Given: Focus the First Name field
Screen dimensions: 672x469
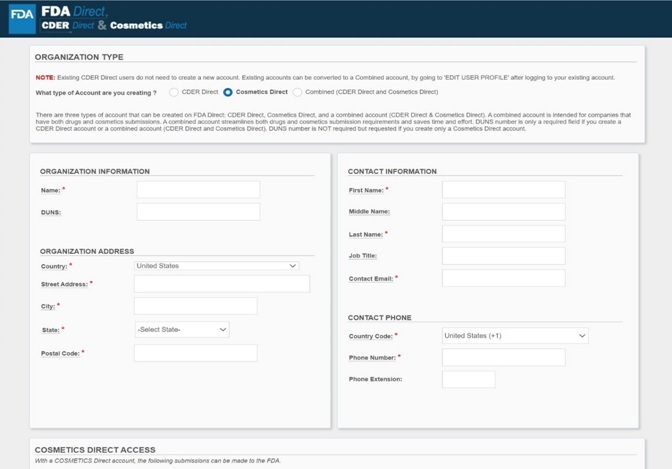Looking at the screenshot, I should click(x=503, y=190).
